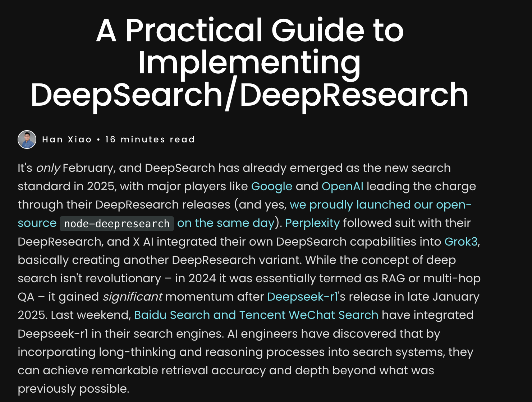This screenshot has width=532, height=402.
Task: Click Han Xiao's author avatar photo
Action: tap(27, 140)
